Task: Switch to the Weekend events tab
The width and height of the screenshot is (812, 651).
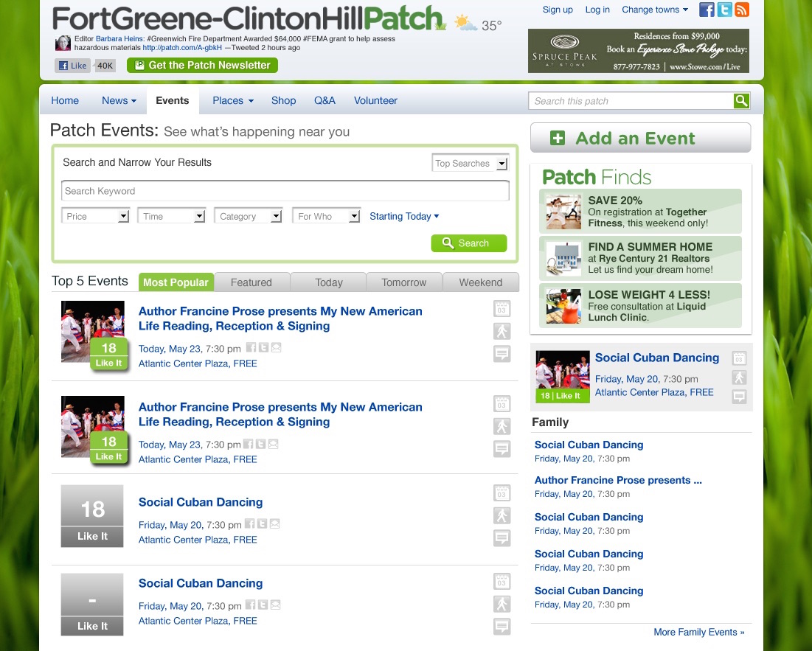Action: click(481, 282)
